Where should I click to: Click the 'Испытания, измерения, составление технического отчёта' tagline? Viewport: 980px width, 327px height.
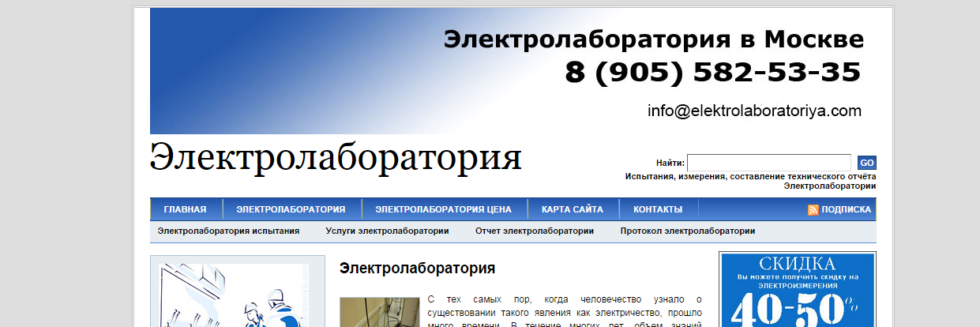pyautogui.click(x=750, y=177)
